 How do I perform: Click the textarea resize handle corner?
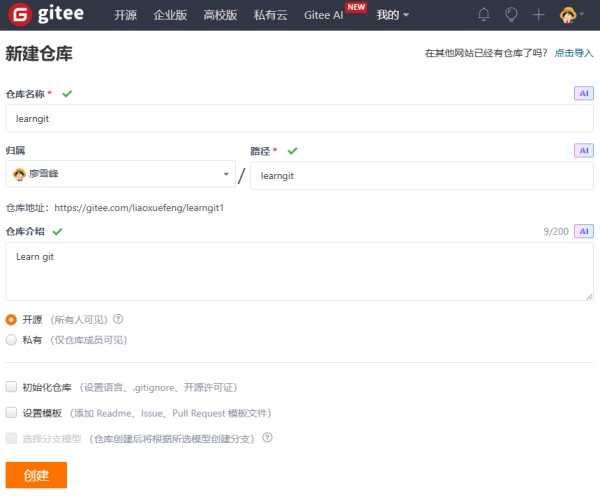point(589,297)
